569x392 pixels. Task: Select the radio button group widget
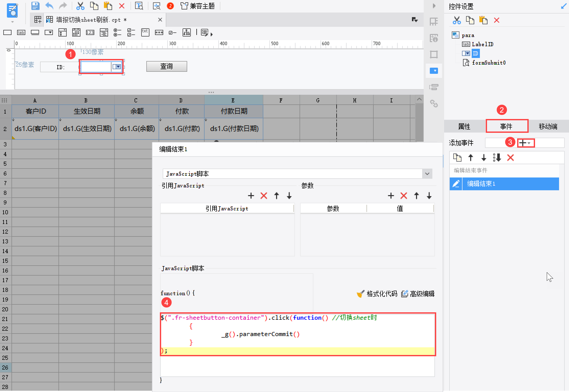tap(117, 32)
